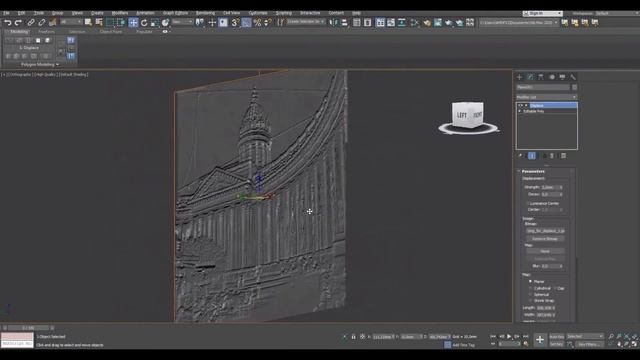
Task: Open the reference coordinate system dropdown
Action: (x=182, y=22)
